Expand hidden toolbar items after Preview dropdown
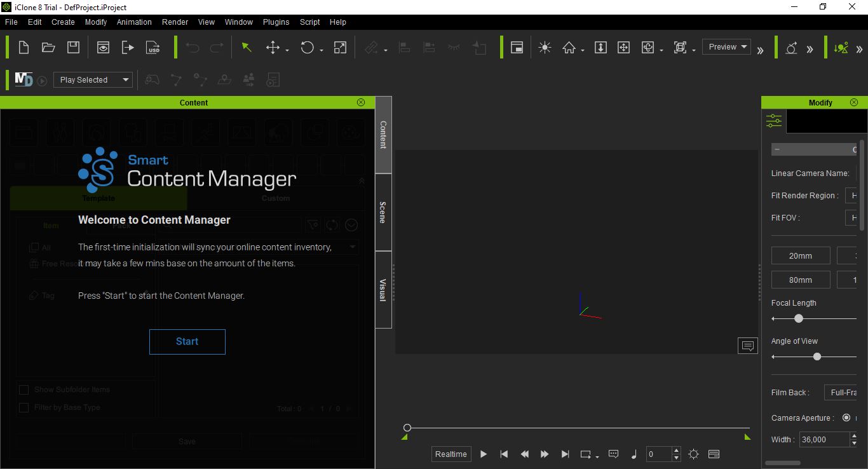 pos(760,50)
